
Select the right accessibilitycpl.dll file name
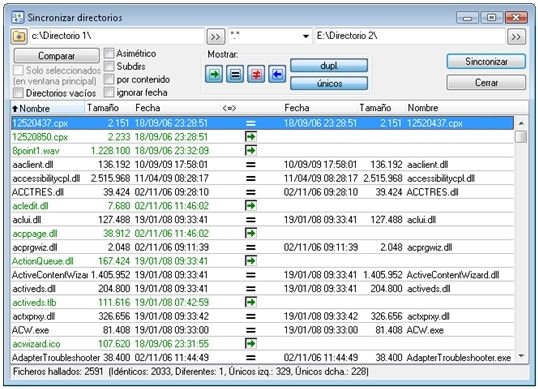coord(441,178)
